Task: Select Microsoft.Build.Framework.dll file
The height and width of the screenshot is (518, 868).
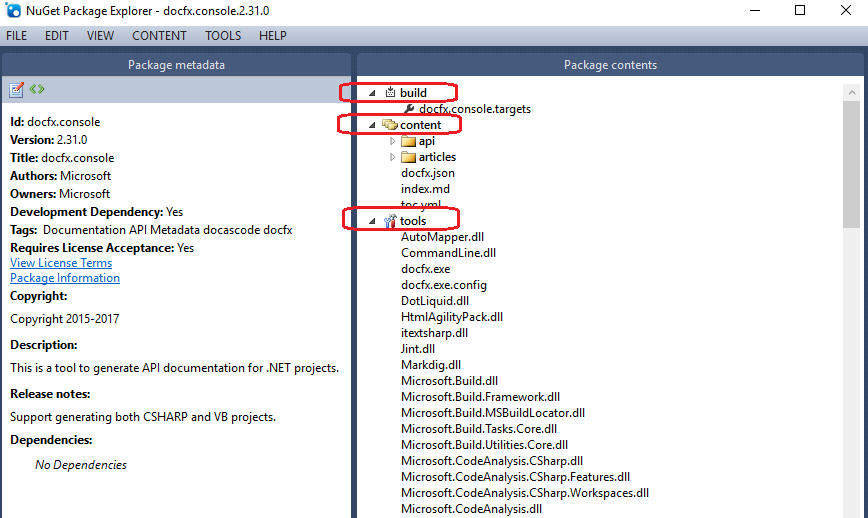Action: [480, 397]
